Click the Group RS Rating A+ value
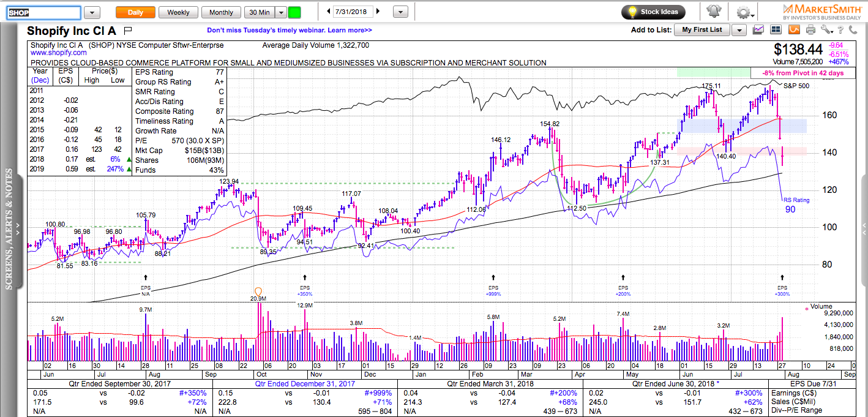 point(220,82)
